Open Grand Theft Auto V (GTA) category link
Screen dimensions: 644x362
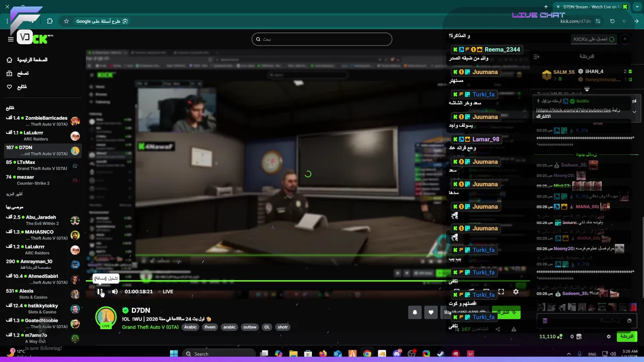click(150, 327)
